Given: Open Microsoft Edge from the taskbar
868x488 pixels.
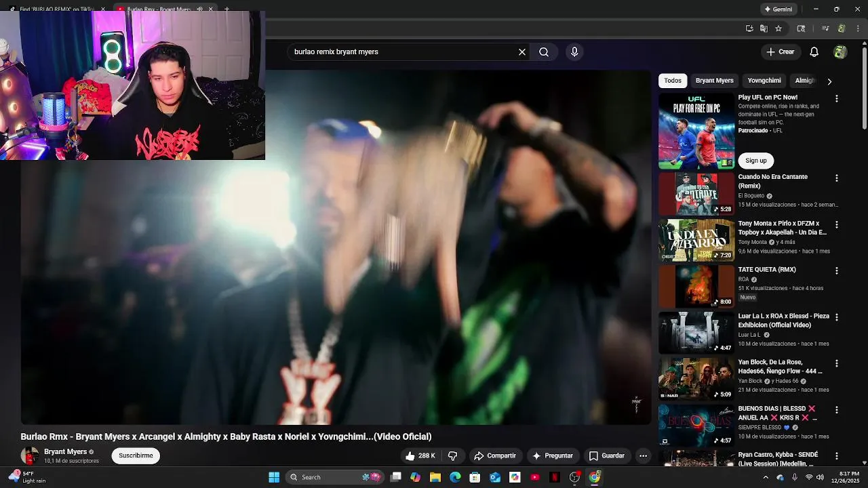Looking at the screenshot, I should pyautogui.click(x=455, y=477).
